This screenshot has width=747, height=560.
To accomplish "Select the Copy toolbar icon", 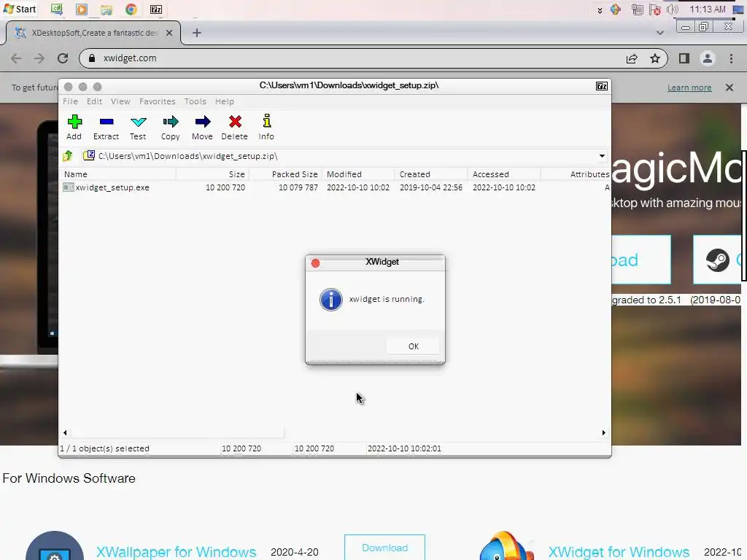I will (170, 122).
